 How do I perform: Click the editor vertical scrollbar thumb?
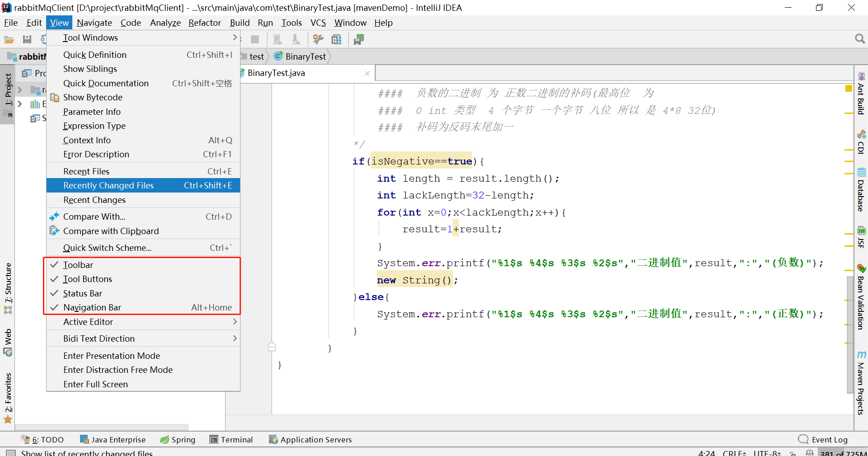coord(850,334)
